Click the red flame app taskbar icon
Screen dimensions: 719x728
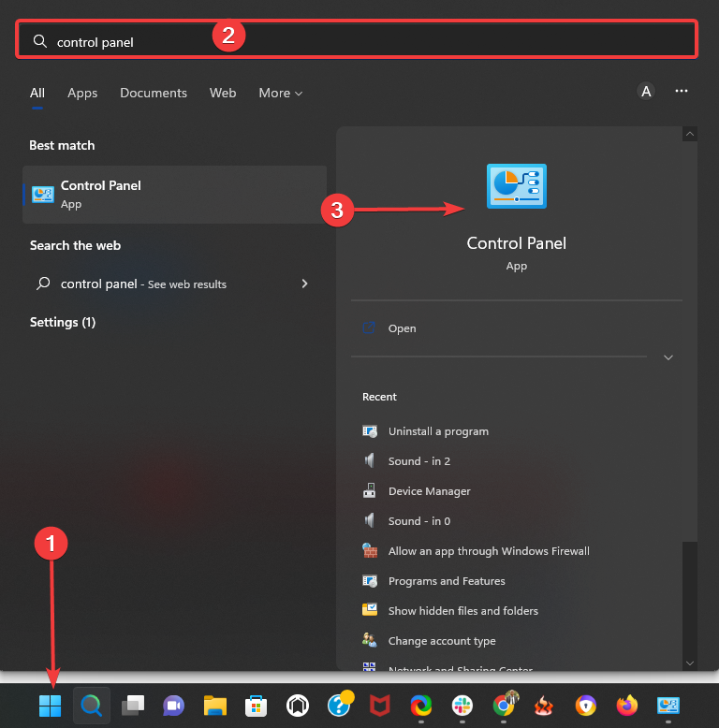point(544,706)
